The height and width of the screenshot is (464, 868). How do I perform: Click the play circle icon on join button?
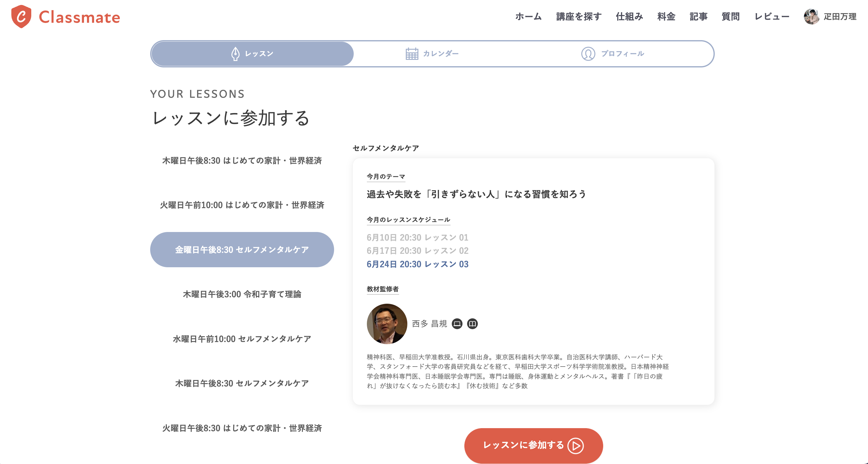click(576, 446)
